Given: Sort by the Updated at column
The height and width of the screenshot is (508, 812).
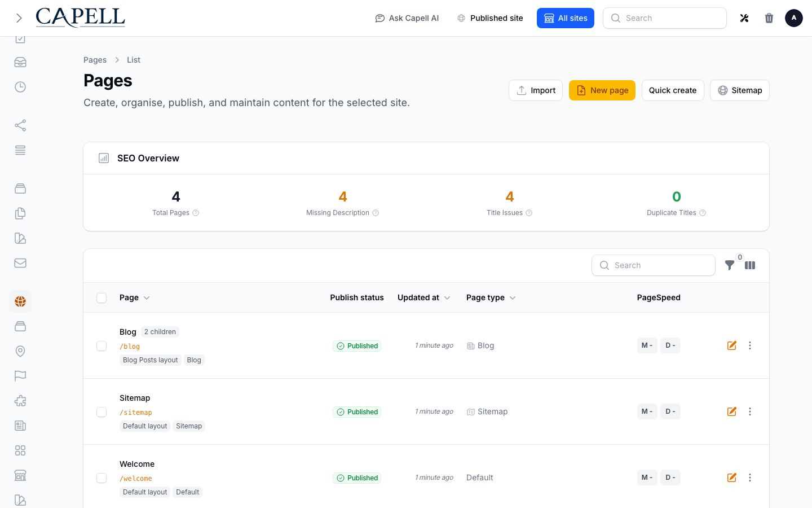Looking at the screenshot, I should click(x=424, y=297).
